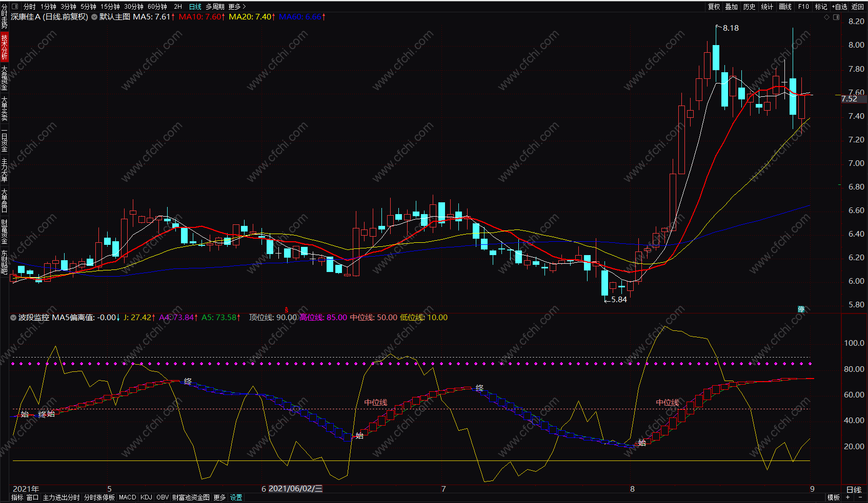Screen dimensions: 868x503
Task: Select the MACD indicator
Action: [128, 497]
